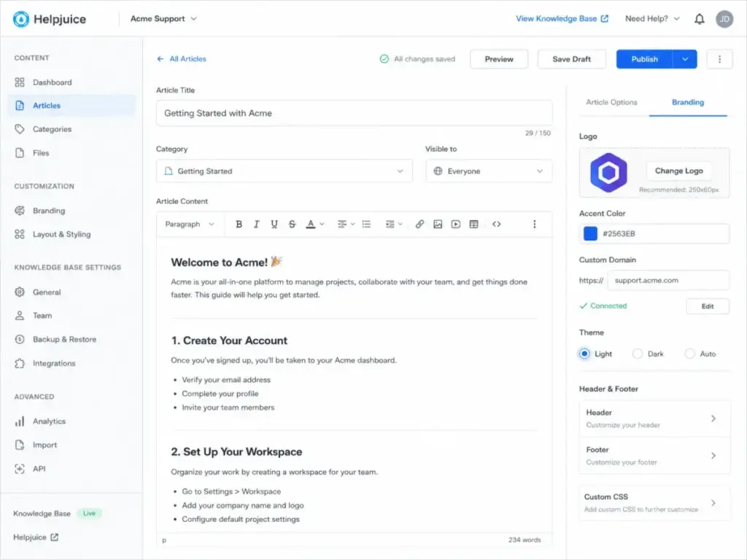747x560 pixels.
Task: Expand the Custom CSS row
Action: pos(654,503)
